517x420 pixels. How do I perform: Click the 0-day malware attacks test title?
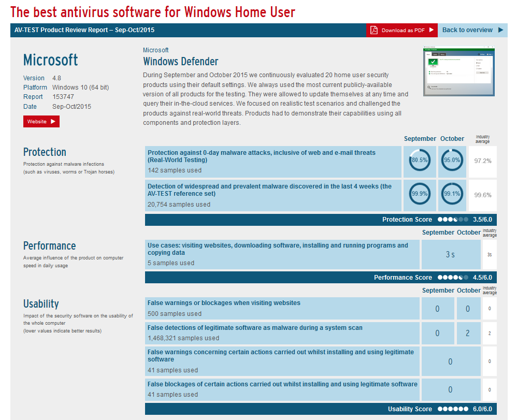262,156
